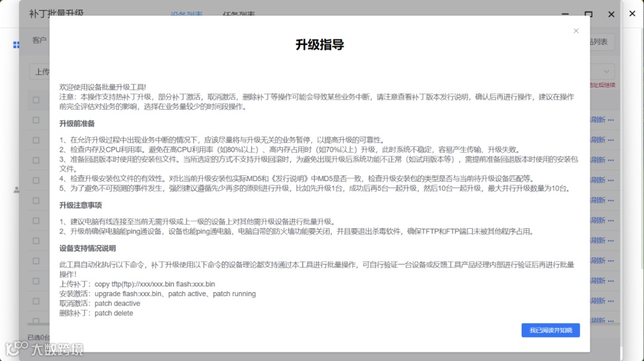Close the 补丁批量升级 window

coord(611,14)
